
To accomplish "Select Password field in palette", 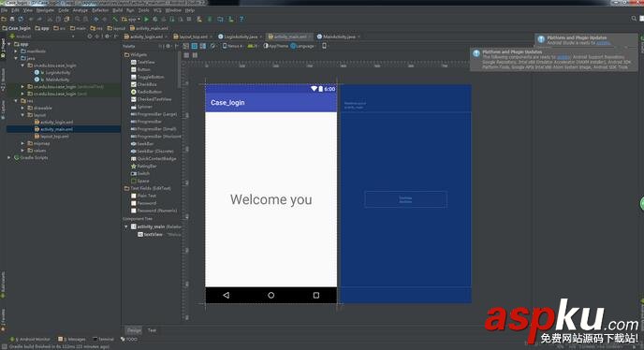I will (x=144, y=203).
